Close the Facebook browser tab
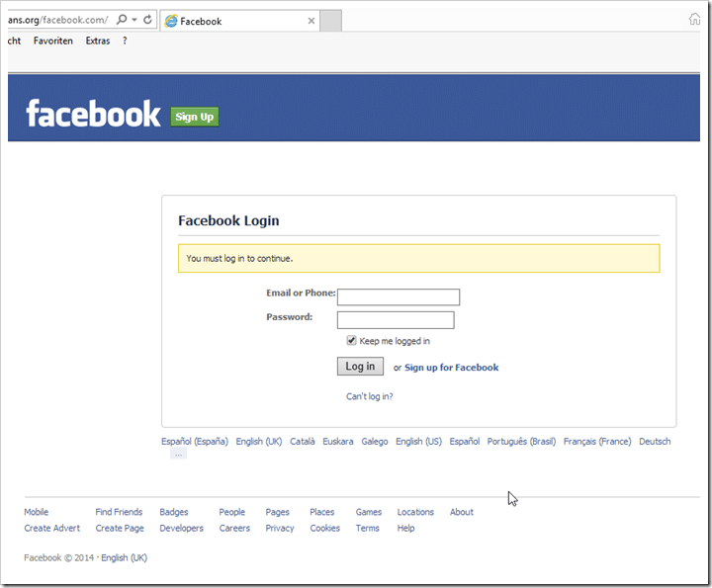Screen dimensions: 712x588 tap(311, 21)
